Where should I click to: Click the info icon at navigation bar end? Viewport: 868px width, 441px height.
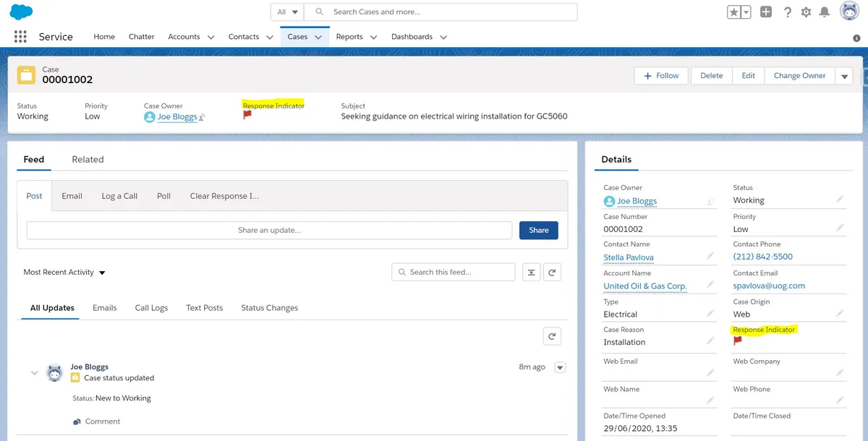pyautogui.click(x=857, y=38)
